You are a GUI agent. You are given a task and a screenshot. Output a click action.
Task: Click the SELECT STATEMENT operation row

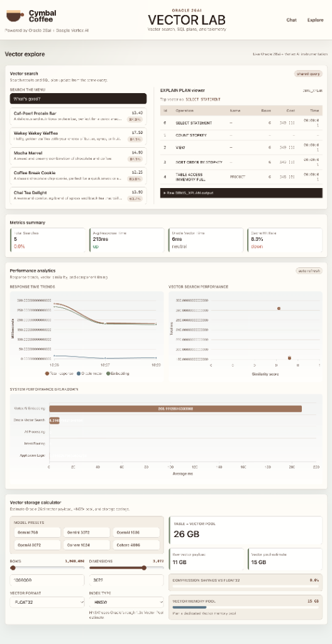coord(241,123)
